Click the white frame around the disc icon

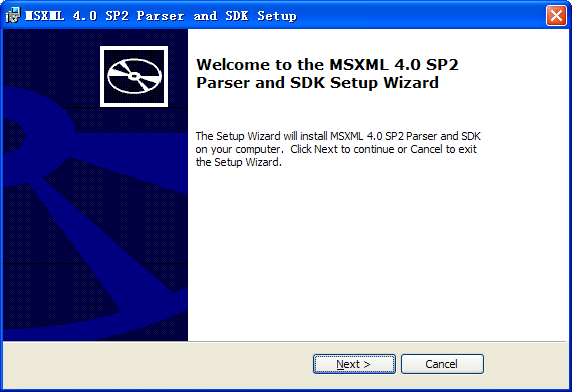(134, 48)
